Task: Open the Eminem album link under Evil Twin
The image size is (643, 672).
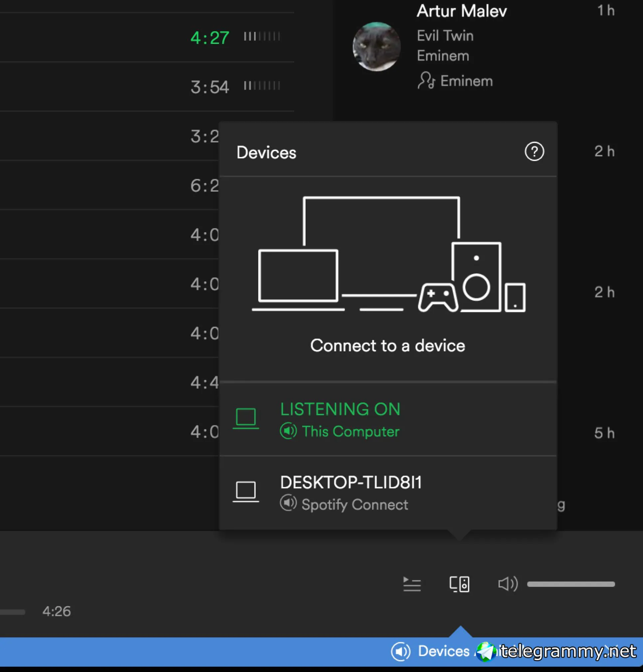Action: coord(443,56)
